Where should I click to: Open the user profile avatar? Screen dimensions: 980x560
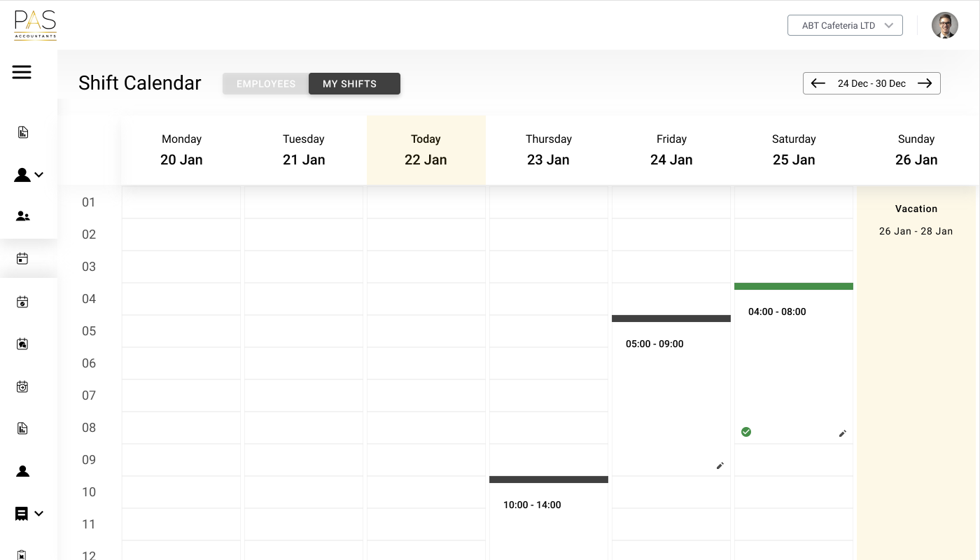tap(944, 26)
